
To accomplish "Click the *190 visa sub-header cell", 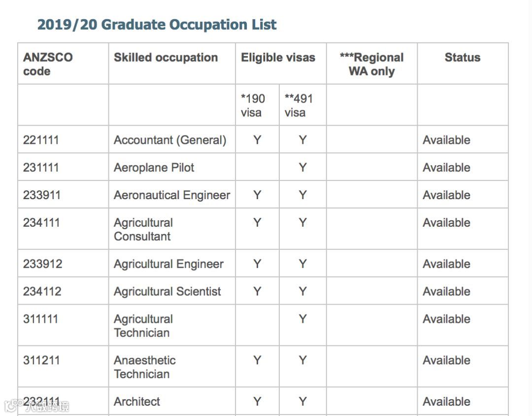I will pos(253,105).
